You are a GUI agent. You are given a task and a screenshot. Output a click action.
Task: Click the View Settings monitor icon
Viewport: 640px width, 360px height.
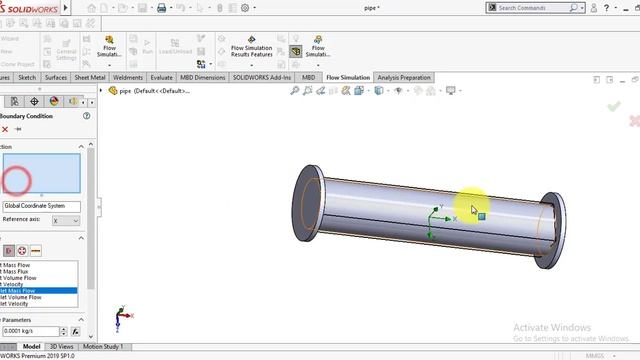[x=451, y=91]
